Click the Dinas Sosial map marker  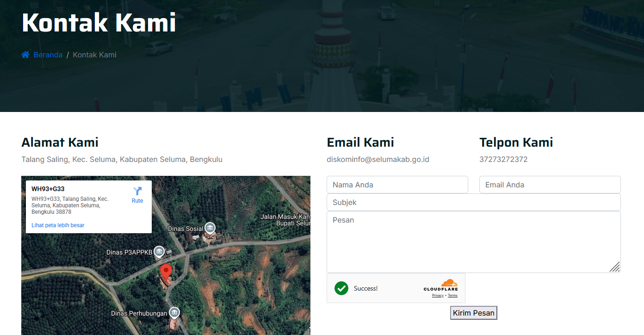210,228
